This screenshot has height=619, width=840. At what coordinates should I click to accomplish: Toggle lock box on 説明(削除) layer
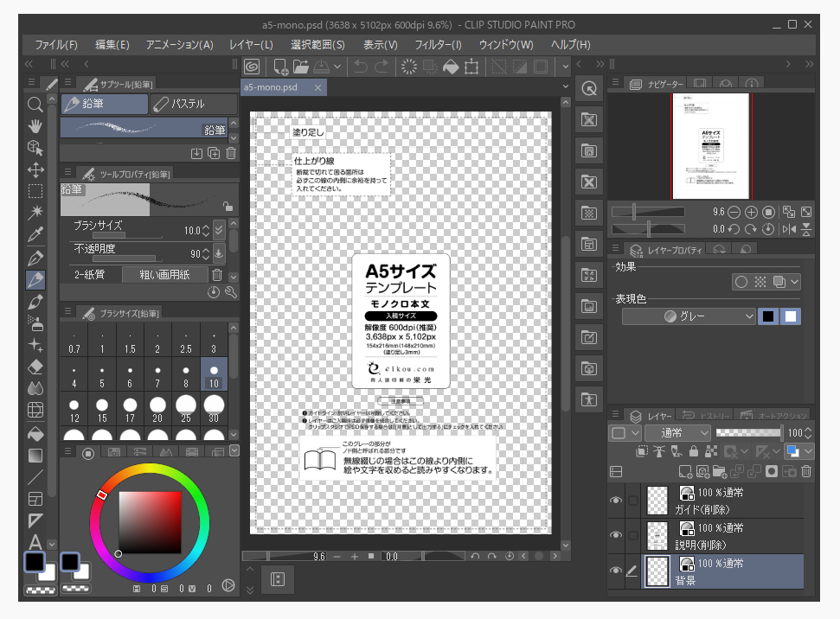click(x=632, y=535)
